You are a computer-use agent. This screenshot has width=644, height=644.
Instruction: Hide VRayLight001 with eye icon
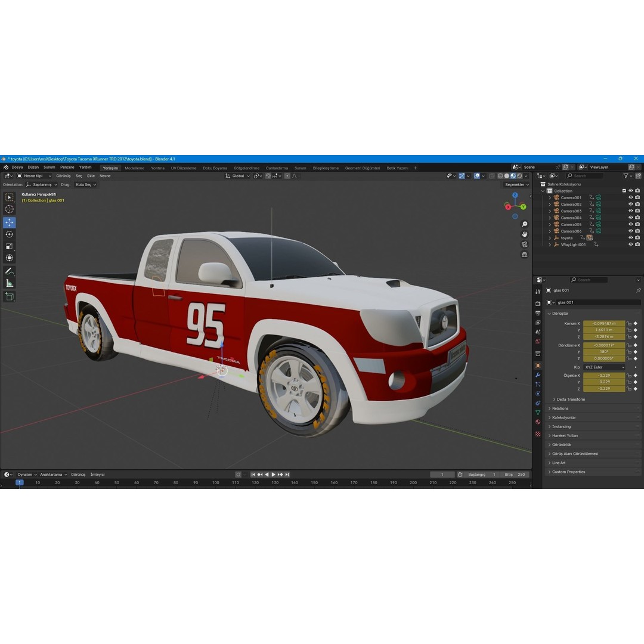click(x=631, y=244)
